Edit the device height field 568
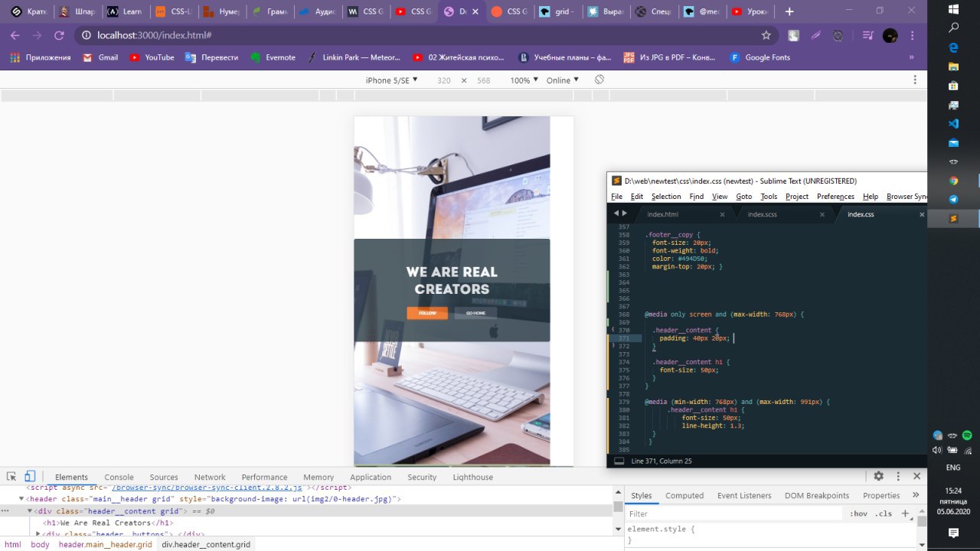980x551 pixels. pyautogui.click(x=484, y=80)
